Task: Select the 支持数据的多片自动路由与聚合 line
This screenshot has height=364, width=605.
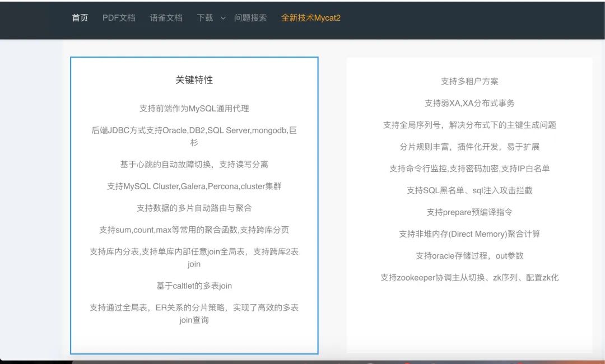Action: tap(194, 208)
